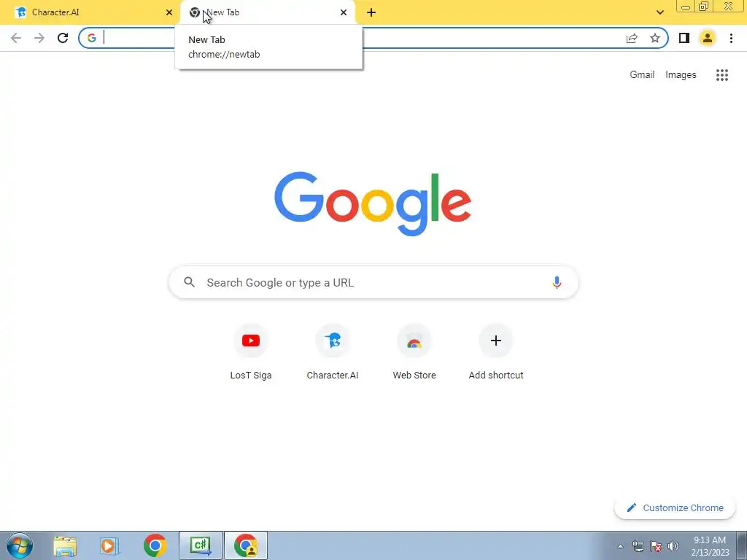
Task: Click the Google G icon in address bar
Action: coord(92,38)
